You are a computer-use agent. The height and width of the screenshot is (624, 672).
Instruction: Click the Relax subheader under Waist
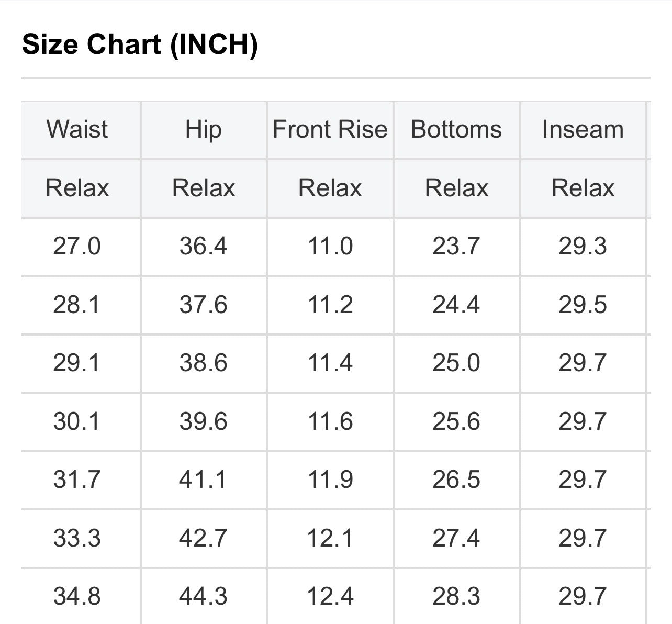pyautogui.click(x=77, y=188)
